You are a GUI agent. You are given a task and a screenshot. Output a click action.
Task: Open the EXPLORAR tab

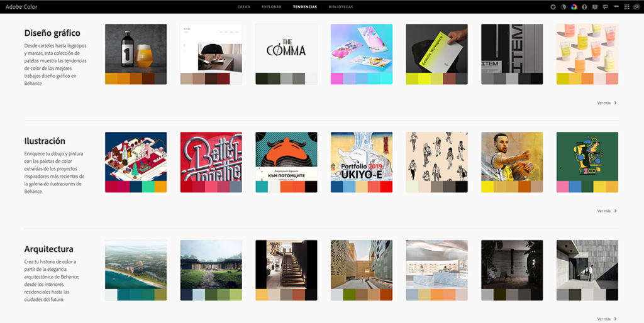272,7
